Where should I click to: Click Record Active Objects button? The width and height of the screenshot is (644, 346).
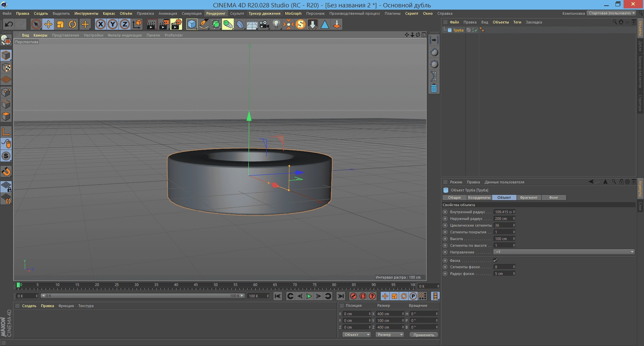353,296
